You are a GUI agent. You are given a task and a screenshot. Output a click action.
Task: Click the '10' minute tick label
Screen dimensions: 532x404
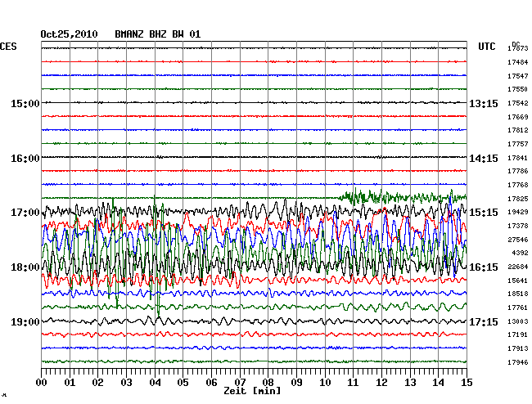(325, 383)
